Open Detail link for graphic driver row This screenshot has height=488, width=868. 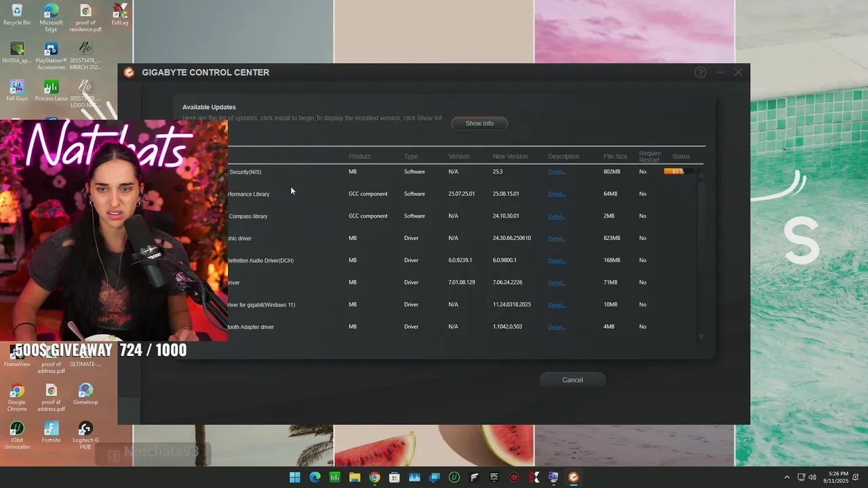[x=557, y=238]
